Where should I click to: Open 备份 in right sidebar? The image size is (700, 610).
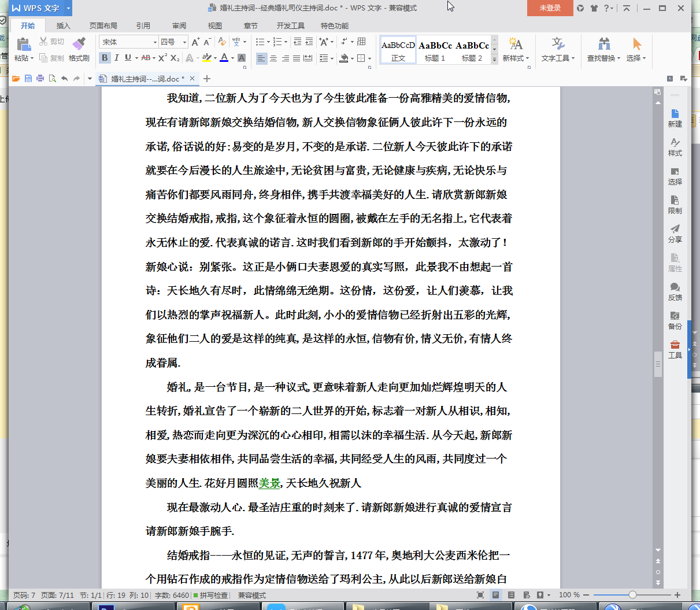coord(675,320)
